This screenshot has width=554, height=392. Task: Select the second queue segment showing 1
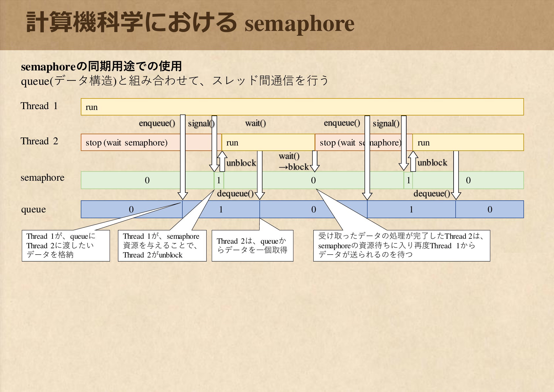[x=411, y=209]
